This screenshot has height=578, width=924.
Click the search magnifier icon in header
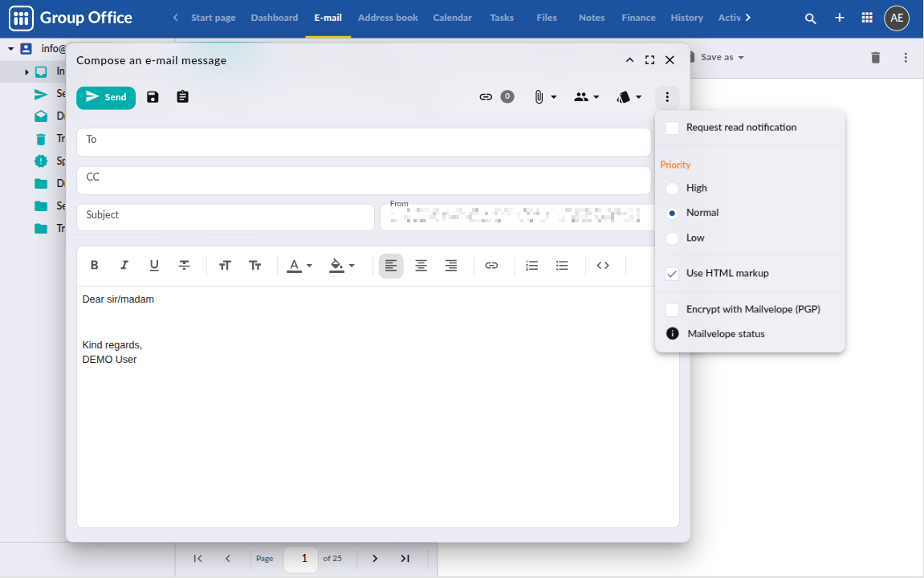(x=811, y=18)
